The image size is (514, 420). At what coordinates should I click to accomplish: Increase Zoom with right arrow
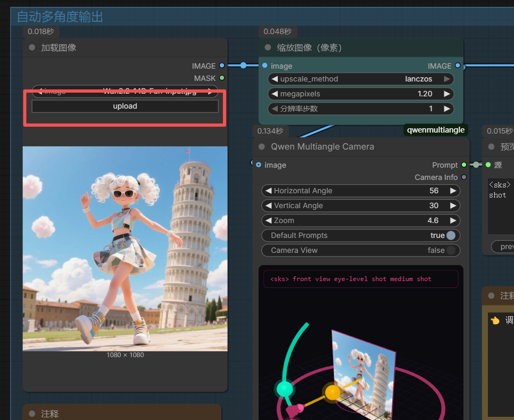point(453,220)
